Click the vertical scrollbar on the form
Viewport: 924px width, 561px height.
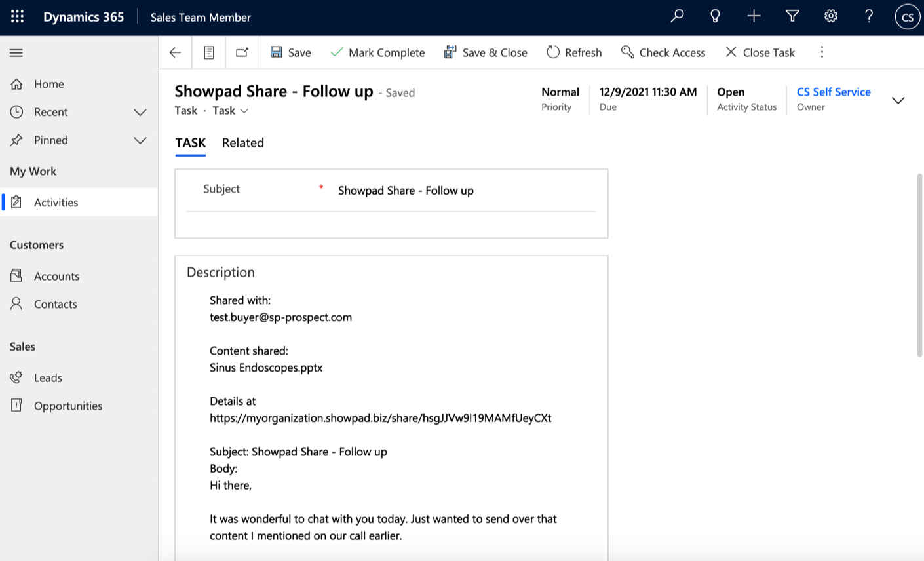[919, 265]
